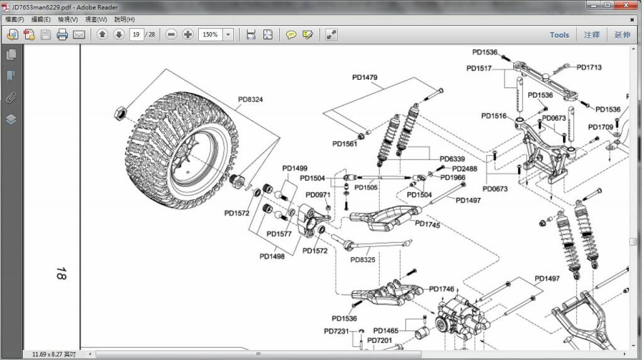Click the vertical scrollbar up arrow
The image size is (644, 360).
coord(633,48)
